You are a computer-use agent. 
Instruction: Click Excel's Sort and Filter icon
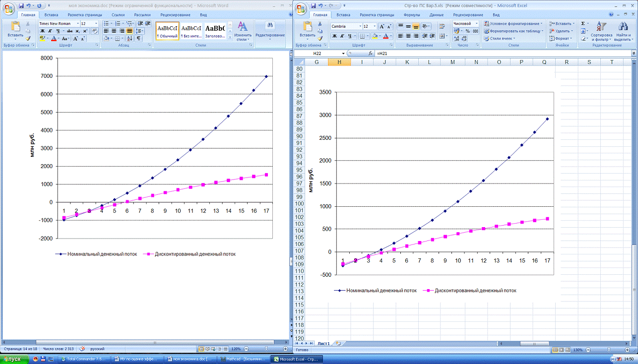tap(601, 28)
